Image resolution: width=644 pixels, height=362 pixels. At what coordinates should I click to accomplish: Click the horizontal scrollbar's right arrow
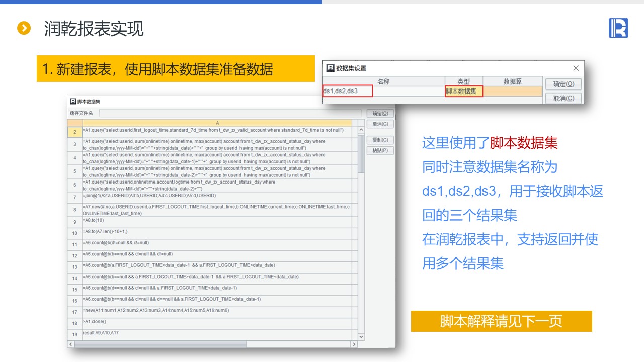click(x=354, y=344)
